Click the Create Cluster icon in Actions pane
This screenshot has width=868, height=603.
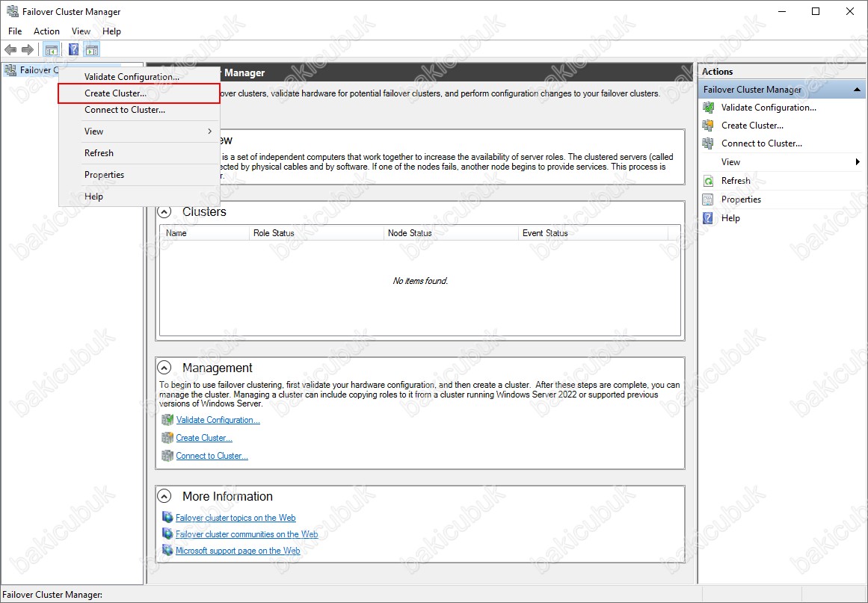point(708,126)
